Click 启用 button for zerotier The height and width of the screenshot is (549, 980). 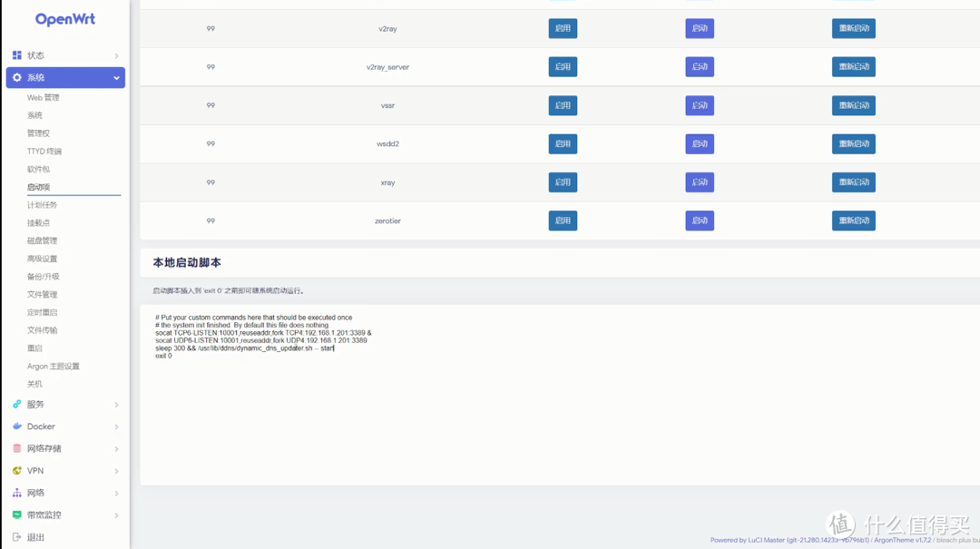[563, 221]
